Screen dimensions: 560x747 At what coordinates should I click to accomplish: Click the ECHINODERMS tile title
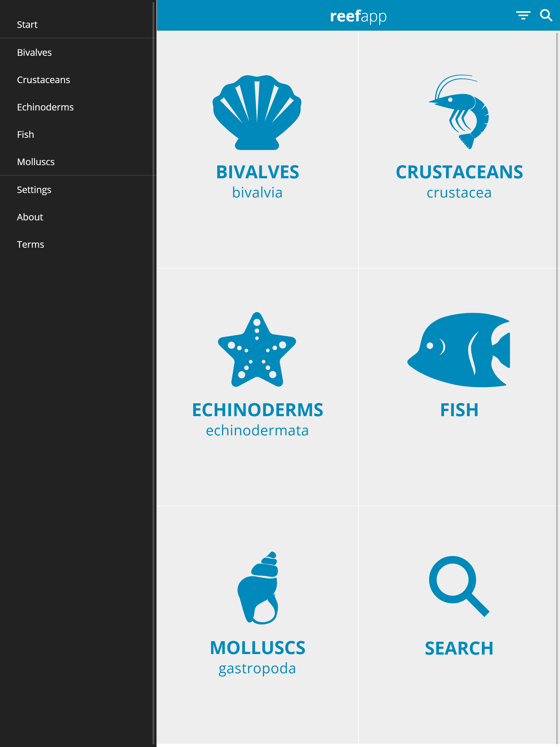point(257,410)
